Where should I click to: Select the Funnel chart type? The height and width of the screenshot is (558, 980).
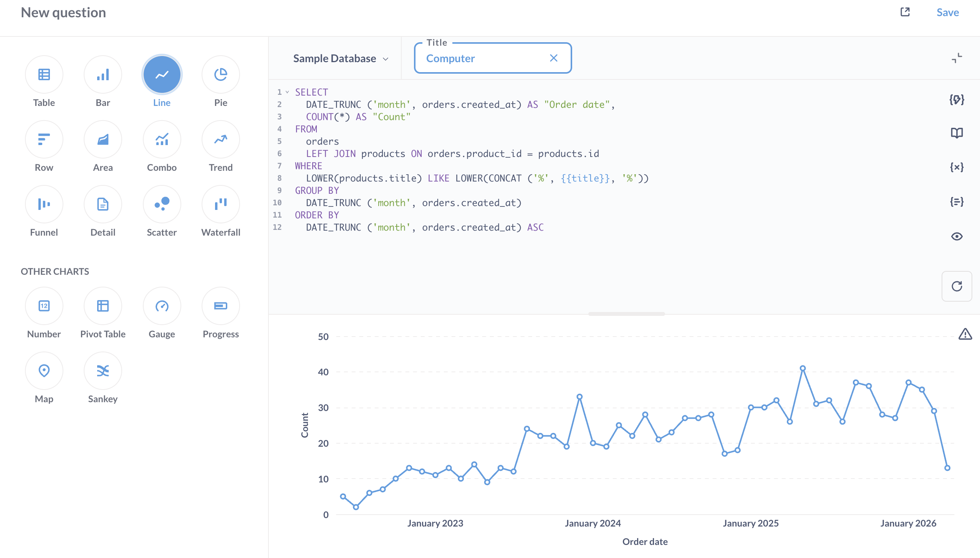(44, 204)
